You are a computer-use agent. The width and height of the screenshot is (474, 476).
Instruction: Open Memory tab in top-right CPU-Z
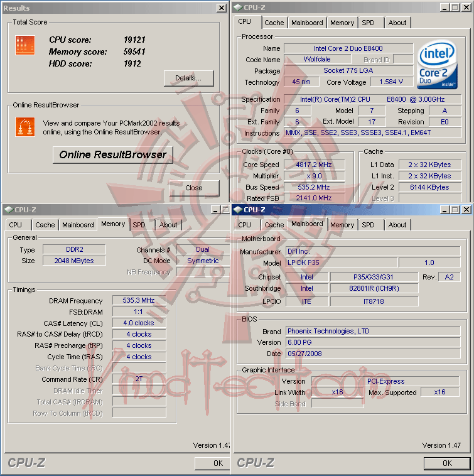point(342,23)
